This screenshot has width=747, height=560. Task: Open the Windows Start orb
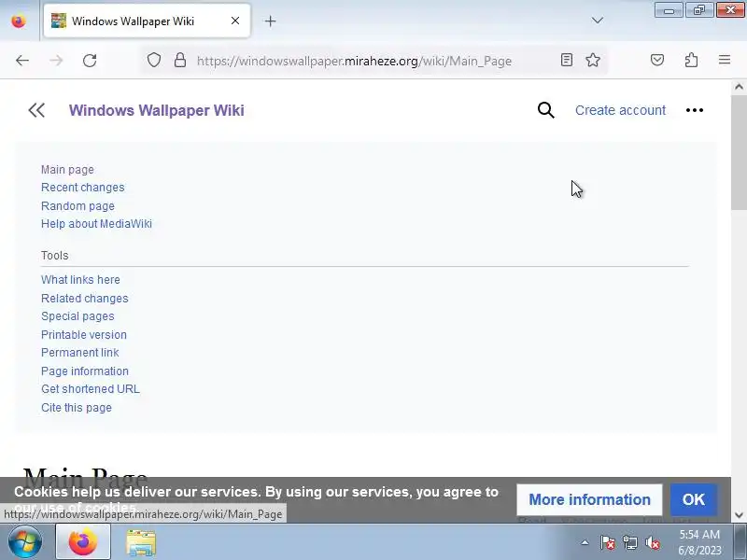[24, 542]
